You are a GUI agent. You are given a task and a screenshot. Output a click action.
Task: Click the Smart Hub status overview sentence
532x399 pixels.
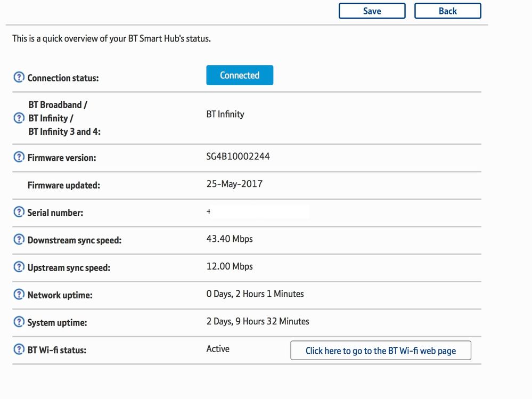pos(112,39)
